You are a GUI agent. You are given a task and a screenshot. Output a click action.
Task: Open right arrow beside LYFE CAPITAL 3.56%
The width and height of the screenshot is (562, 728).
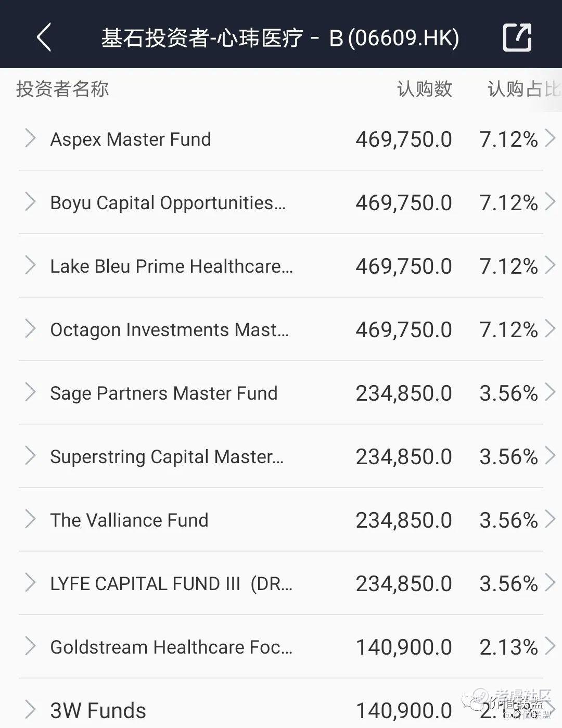pyautogui.click(x=550, y=583)
